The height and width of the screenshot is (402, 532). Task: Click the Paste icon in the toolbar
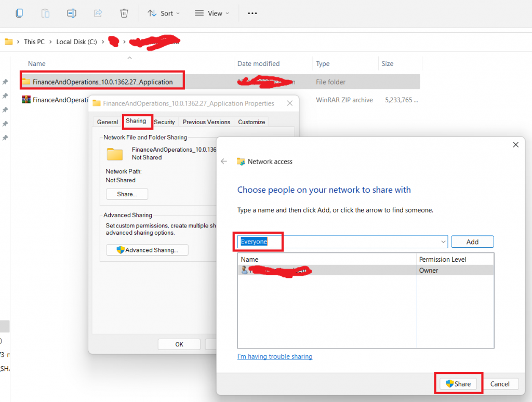coord(45,13)
